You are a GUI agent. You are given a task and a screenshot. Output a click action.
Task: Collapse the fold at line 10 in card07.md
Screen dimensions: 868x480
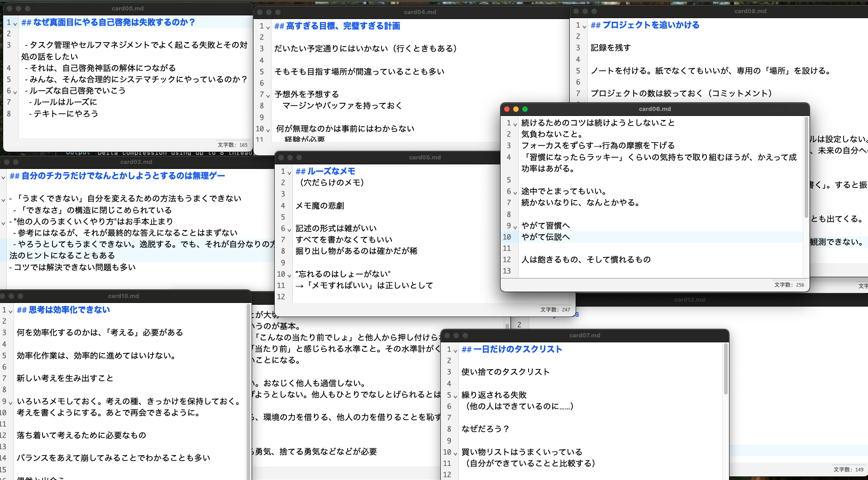(455, 453)
